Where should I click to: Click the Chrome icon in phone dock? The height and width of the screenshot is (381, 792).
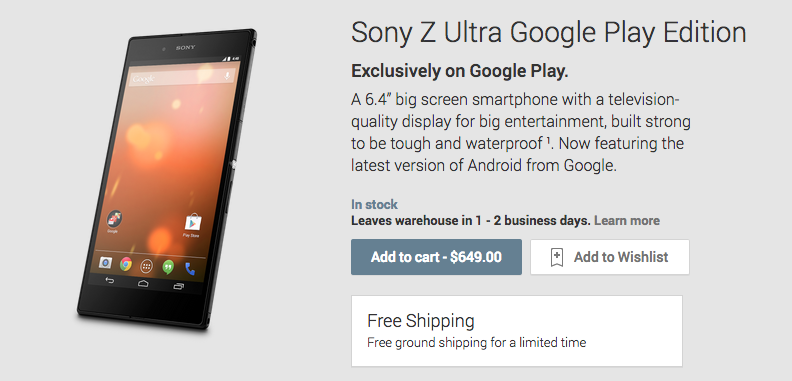click(126, 263)
